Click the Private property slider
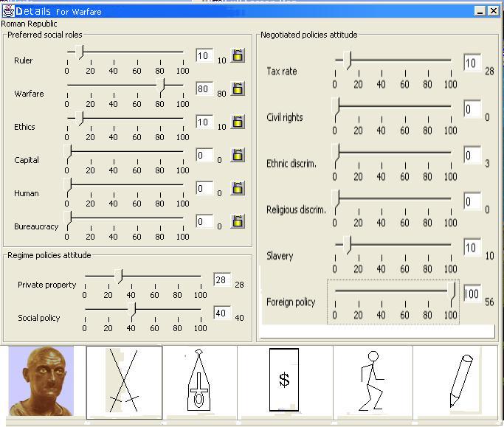 click(142, 277)
